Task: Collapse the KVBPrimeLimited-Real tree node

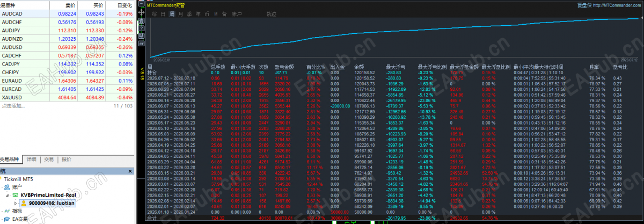Action: pos(7,196)
